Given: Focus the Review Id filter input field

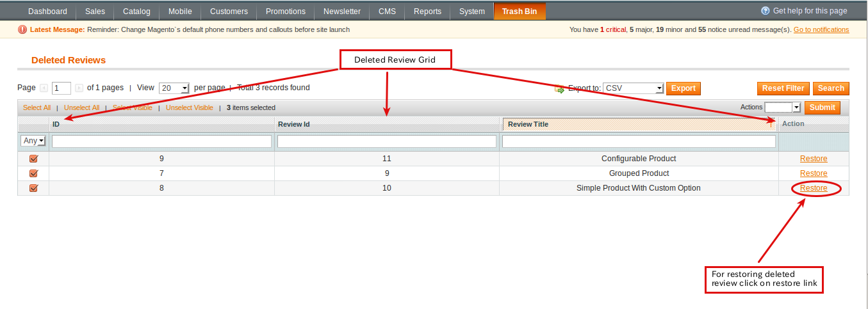Looking at the screenshot, I should tap(387, 141).
